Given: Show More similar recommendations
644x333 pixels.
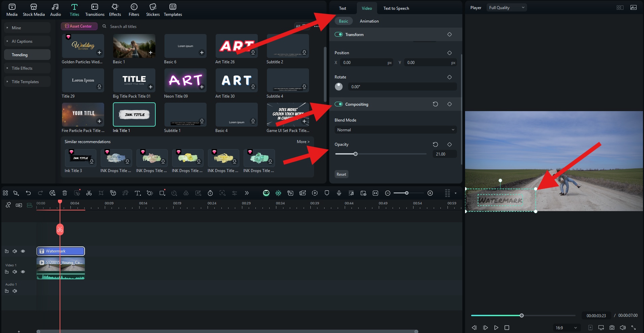Looking at the screenshot, I should point(303,142).
